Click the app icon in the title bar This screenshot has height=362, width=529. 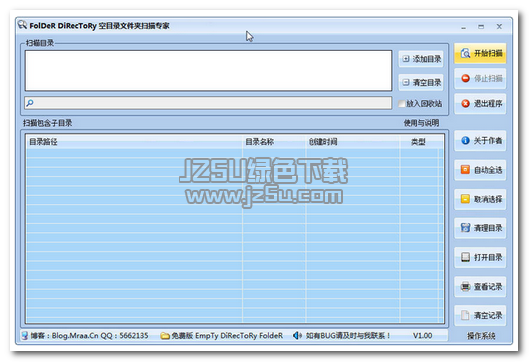click(22, 25)
